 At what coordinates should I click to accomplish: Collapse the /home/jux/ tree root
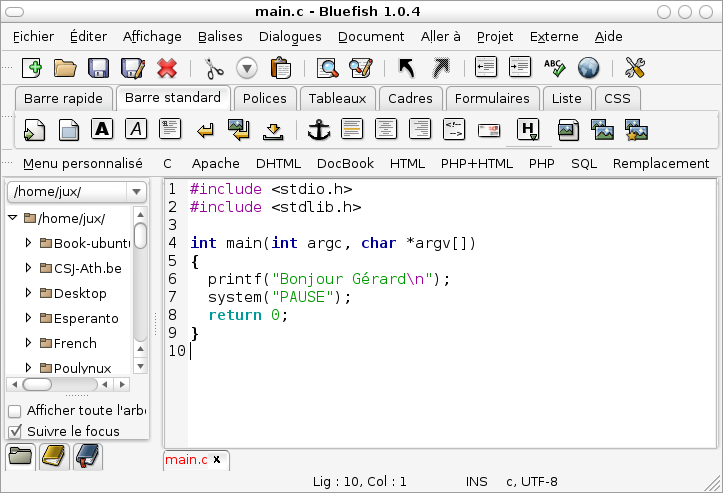(12, 218)
